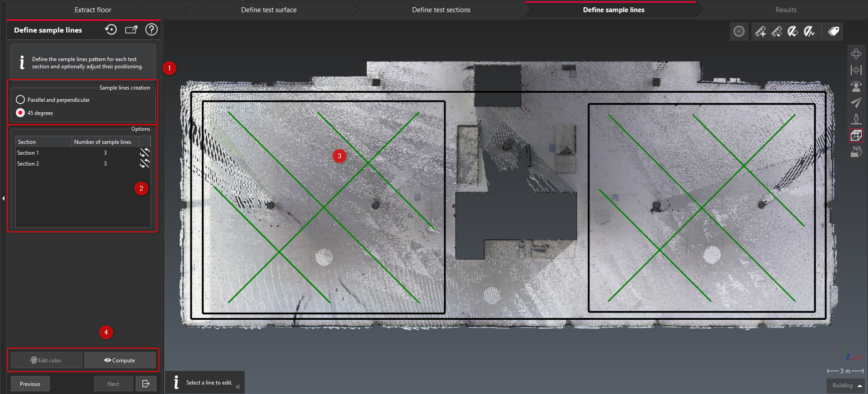Swap sample line direction for Section 1
The height and width of the screenshot is (394, 868).
144,152
